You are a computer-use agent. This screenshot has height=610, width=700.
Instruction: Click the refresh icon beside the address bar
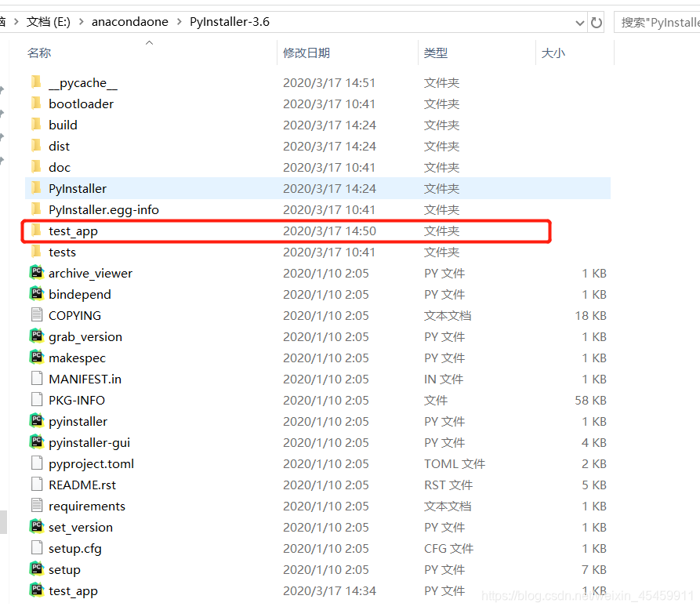[x=596, y=22]
